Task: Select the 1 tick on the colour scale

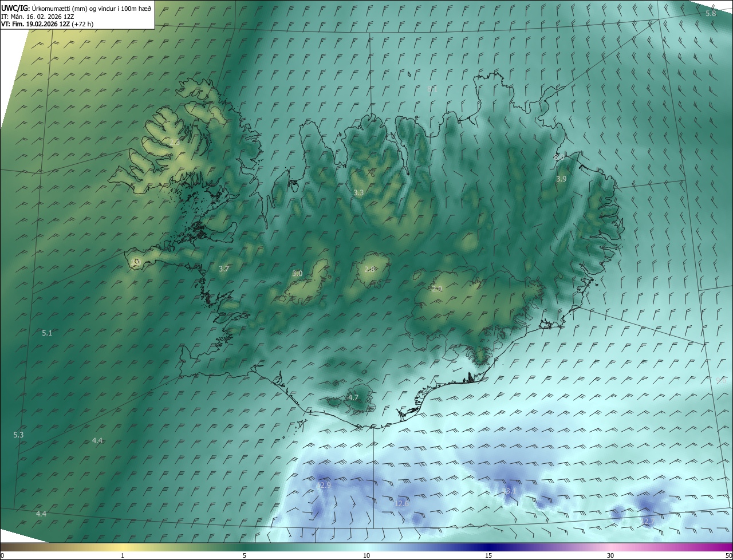Action: (x=123, y=555)
